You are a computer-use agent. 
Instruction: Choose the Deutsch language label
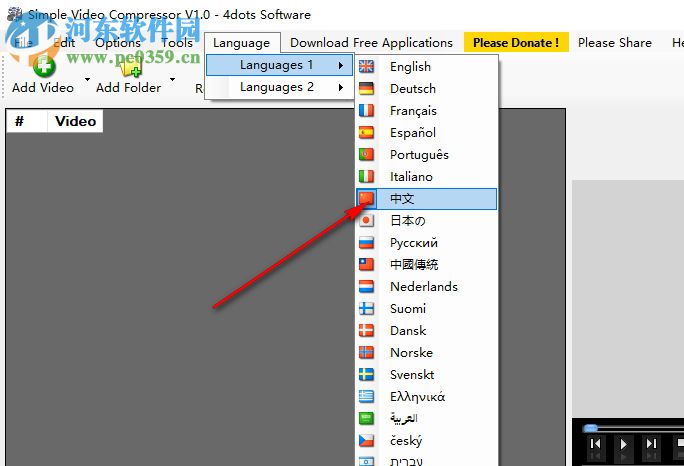point(413,89)
